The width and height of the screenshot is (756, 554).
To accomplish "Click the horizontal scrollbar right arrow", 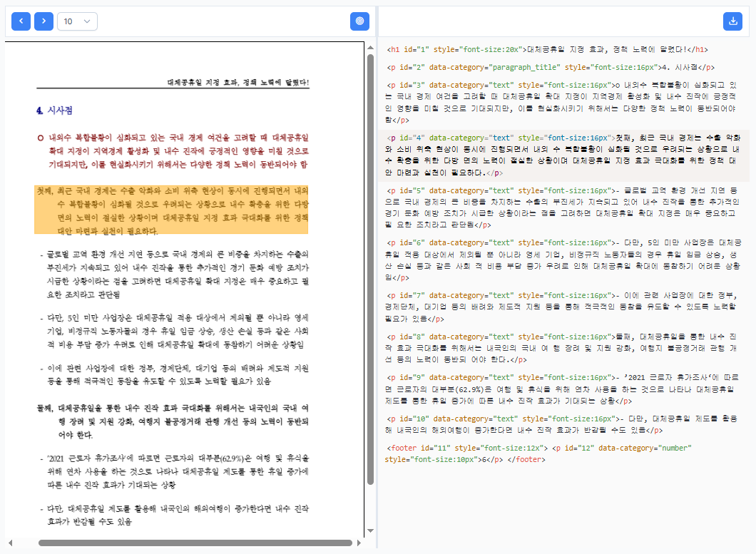I will click(359, 543).
